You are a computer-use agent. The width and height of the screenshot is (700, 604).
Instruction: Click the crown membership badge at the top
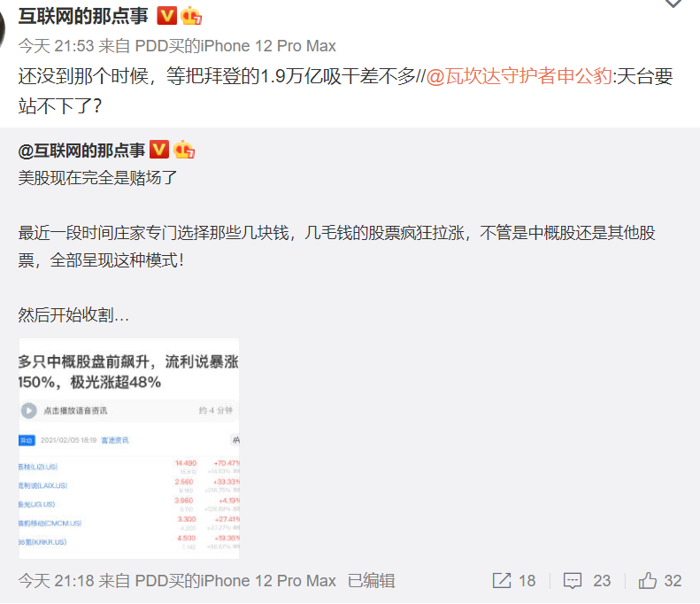point(191,16)
